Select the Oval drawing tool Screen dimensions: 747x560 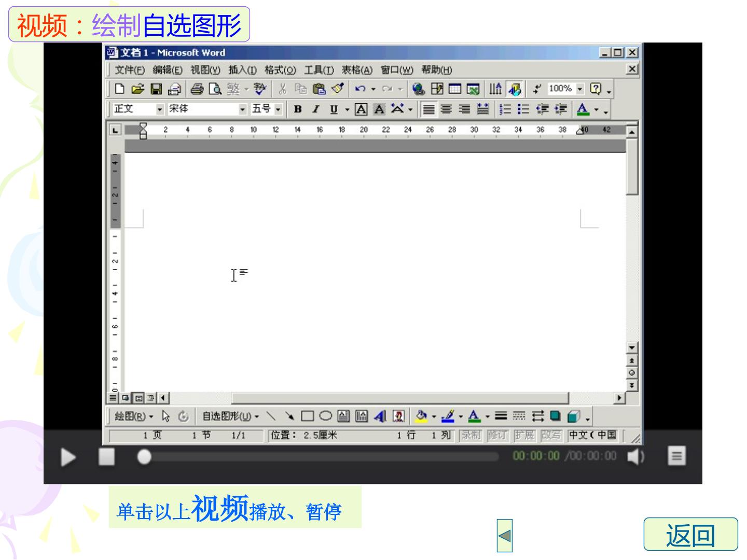coord(326,416)
